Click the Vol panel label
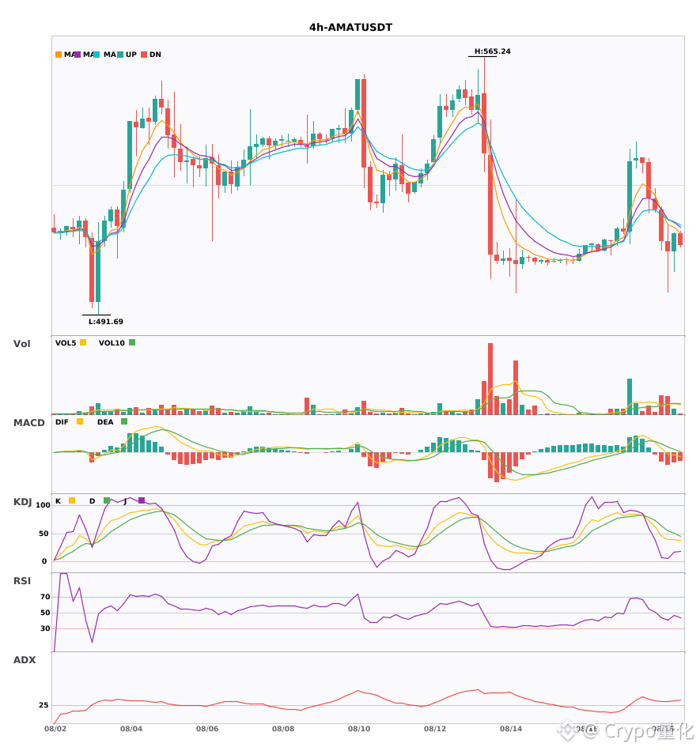 click(x=22, y=344)
